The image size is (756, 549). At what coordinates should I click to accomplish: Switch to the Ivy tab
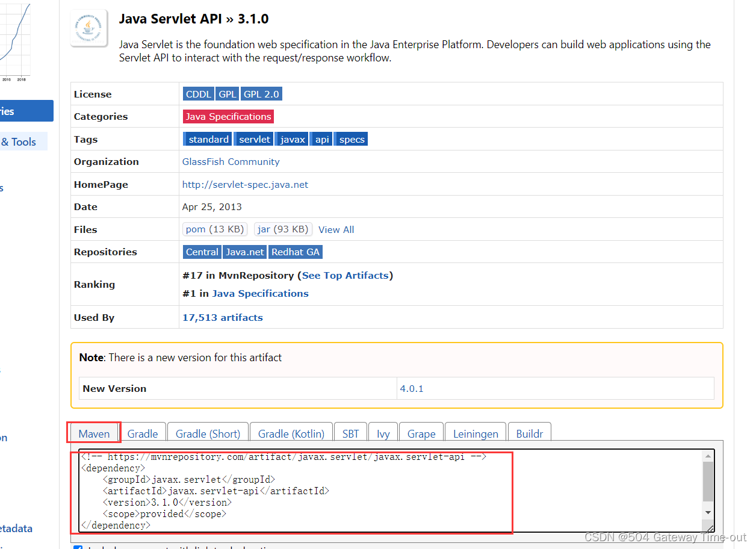click(383, 433)
